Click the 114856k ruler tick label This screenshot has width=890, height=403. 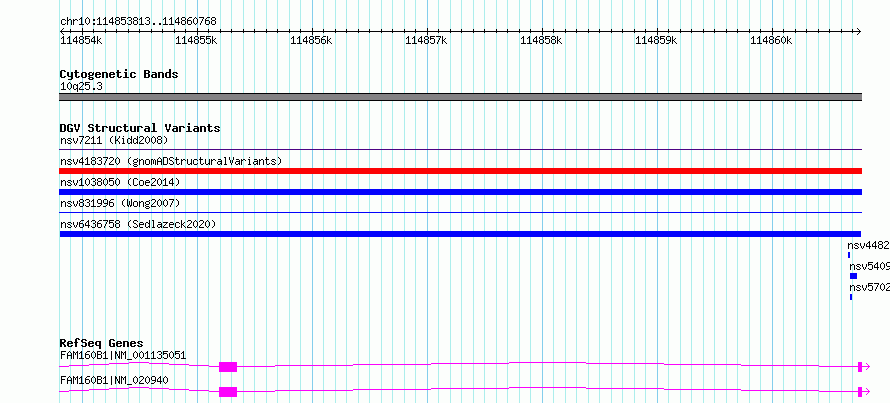pos(311,40)
